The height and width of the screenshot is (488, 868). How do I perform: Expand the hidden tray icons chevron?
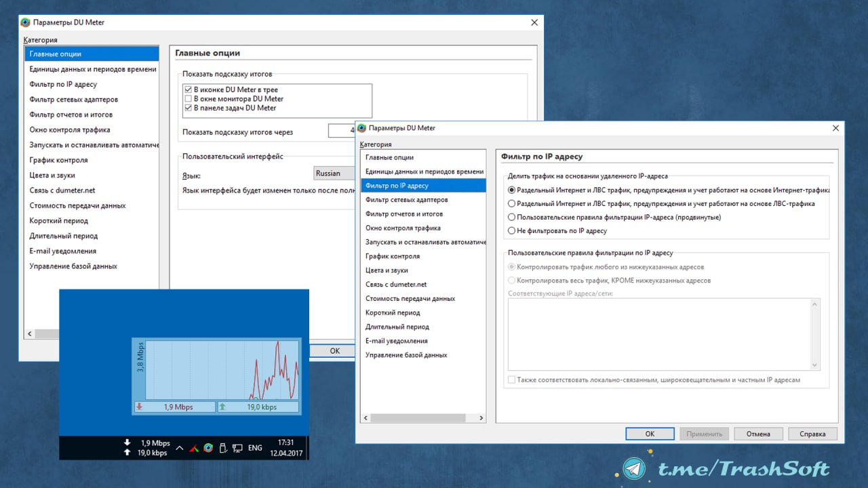pos(179,447)
